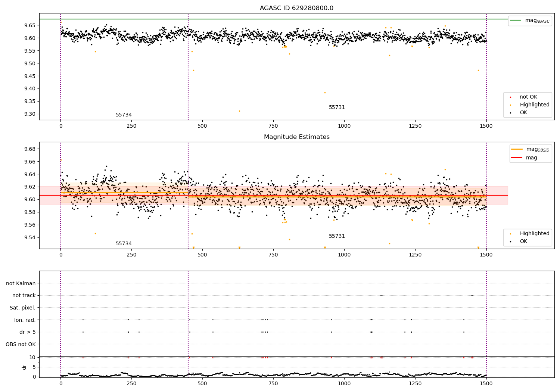Click the '250' x-axis tick of the bottom plot
The width and height of the screenshot is (560, 392).
pos(131,384)
